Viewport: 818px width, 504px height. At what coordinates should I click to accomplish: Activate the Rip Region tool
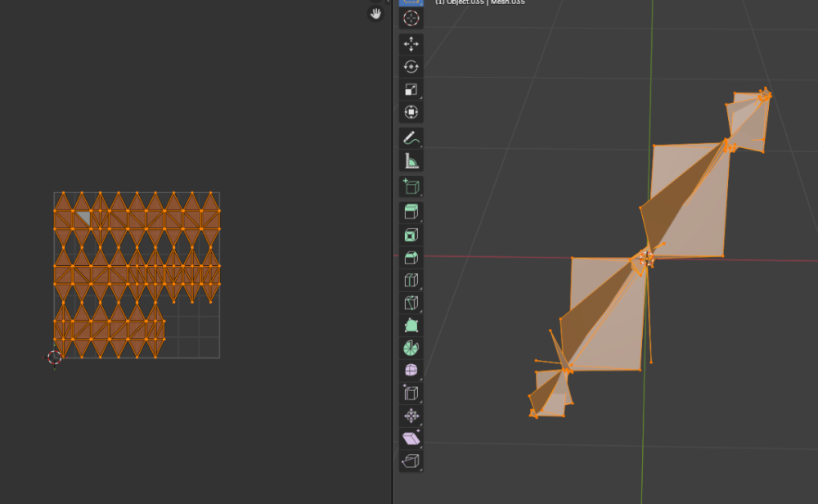click(x=411, y=461)
